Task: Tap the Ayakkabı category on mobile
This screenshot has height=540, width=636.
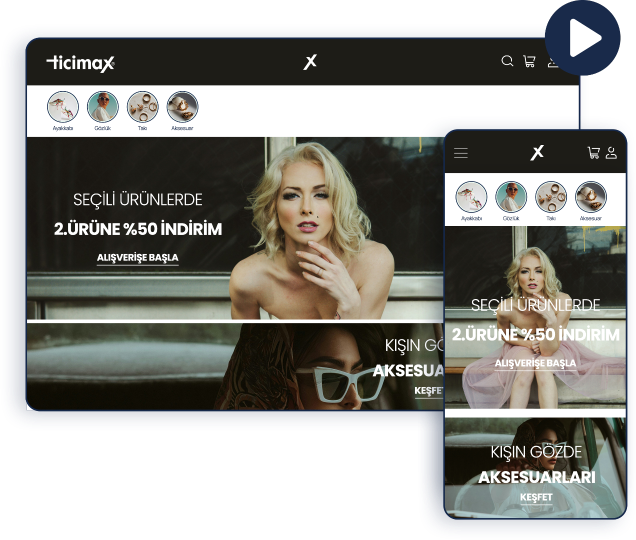Action: pos(471,196)
